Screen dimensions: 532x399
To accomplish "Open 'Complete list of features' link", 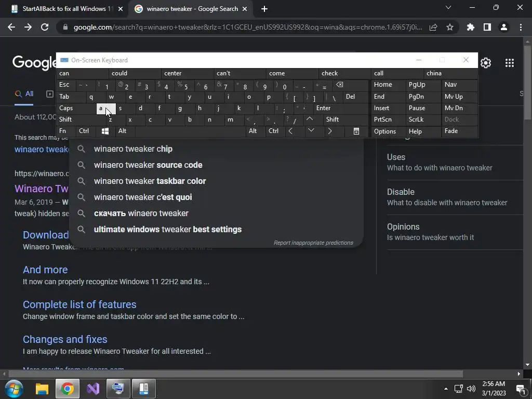I will [79, 304].
